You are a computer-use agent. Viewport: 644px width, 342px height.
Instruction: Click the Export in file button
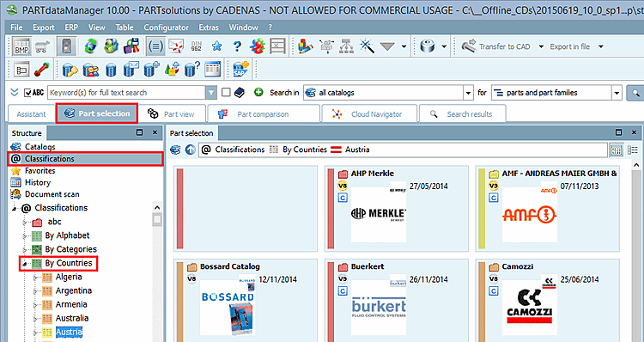point(569,46)
